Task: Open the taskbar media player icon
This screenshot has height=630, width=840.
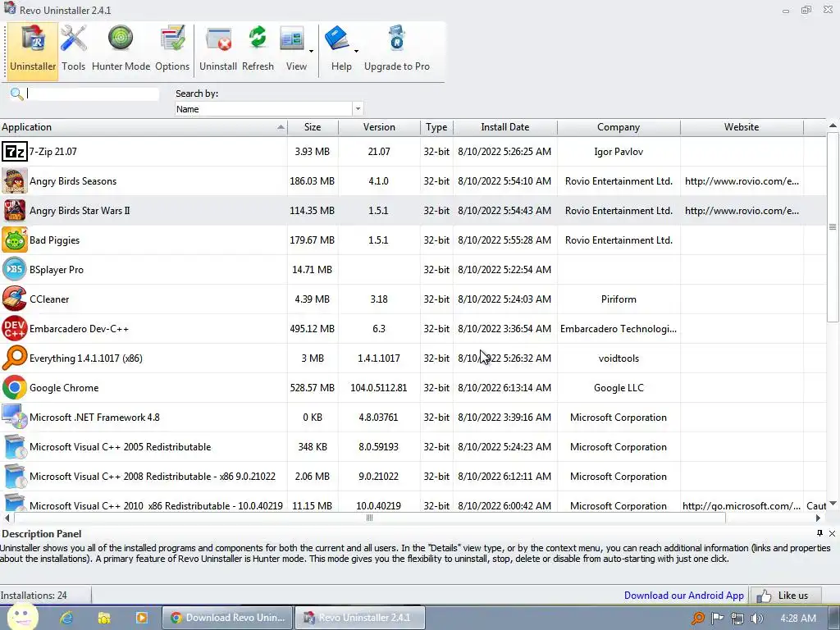Action: click(x=142, y=618)
